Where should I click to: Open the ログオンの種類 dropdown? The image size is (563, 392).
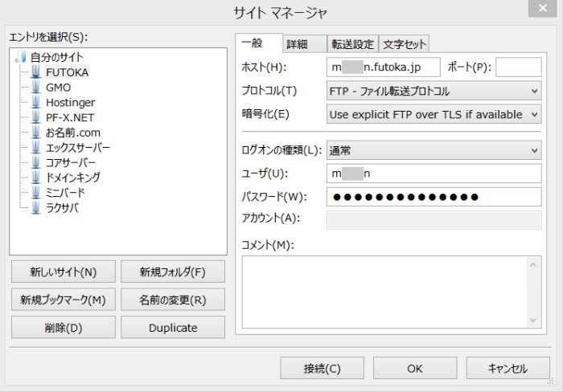pyautogui.click(x=434, y=150)
